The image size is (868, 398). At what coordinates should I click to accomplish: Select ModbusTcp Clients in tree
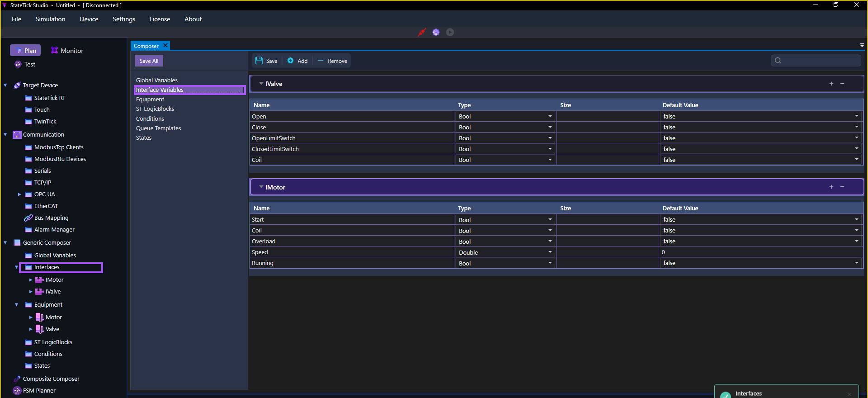(x=59, y=147)
